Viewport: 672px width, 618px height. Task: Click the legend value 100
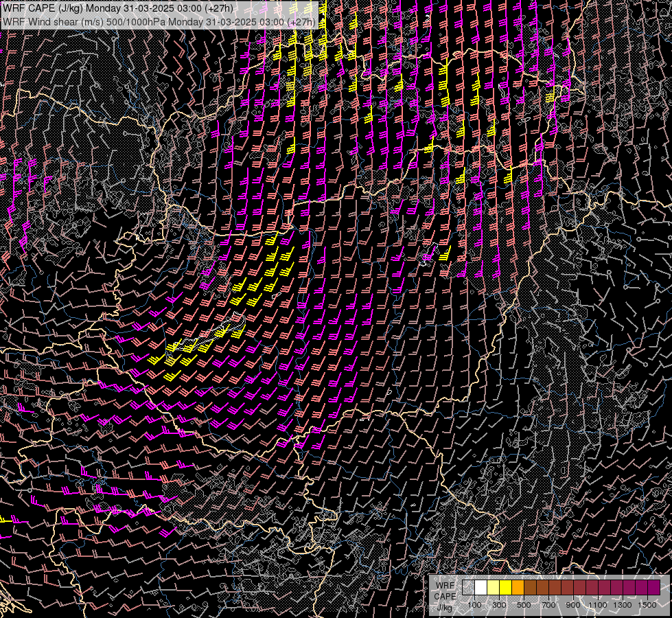click(x=474, y=605)
